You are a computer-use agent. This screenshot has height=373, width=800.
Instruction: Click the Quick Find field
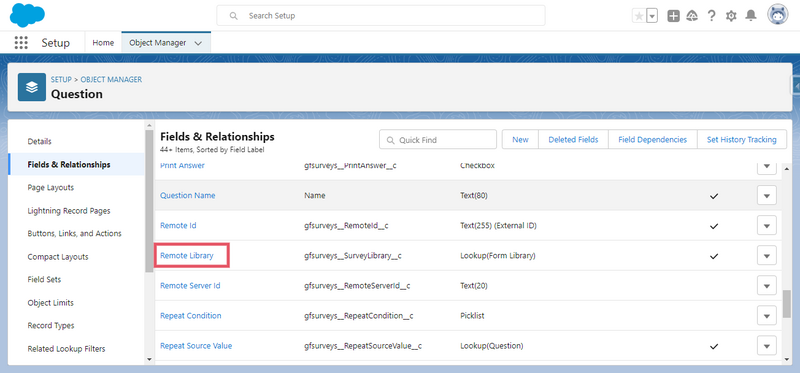tap(438, 139)
